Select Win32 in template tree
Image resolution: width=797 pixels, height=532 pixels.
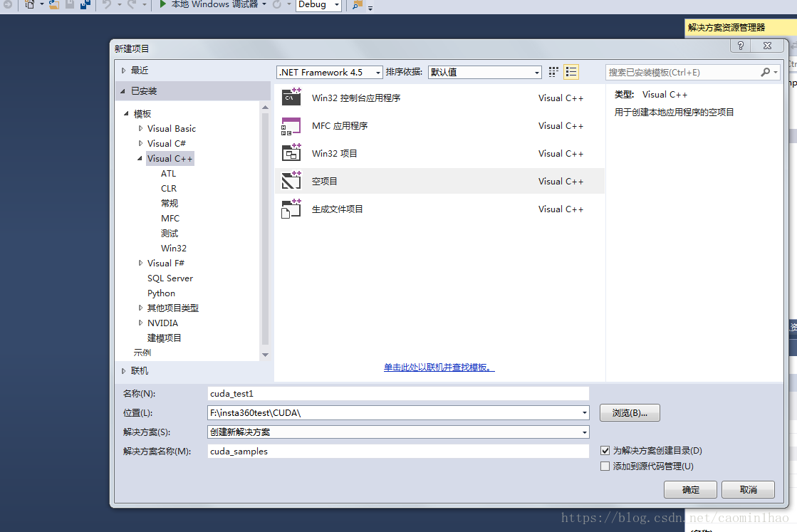(x=173, y=248)
